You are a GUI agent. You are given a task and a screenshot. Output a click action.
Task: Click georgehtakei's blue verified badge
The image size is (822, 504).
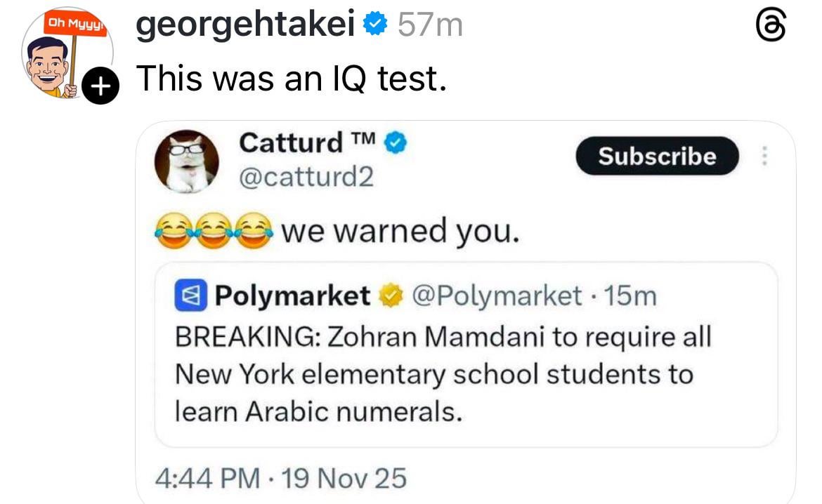375,25
